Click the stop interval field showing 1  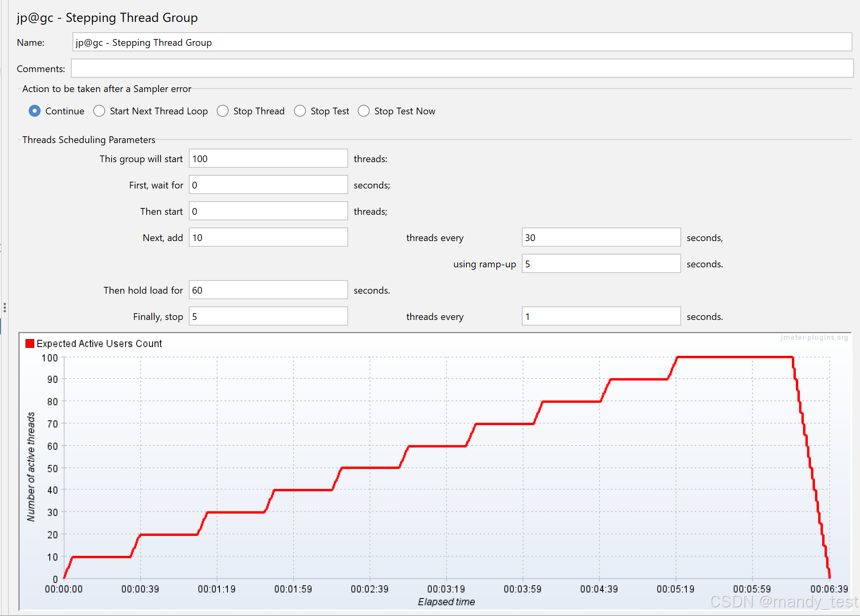601,316
